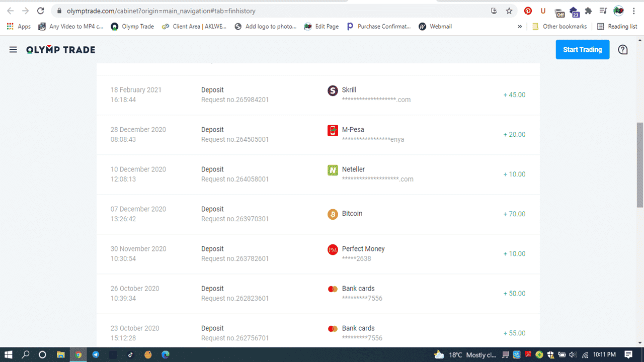
Task: Open the Chrome profile avatar
Action: click(x=619, y=11)
